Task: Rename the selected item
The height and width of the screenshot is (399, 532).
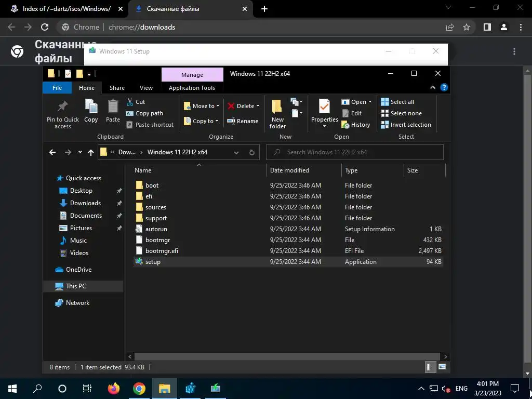Action: 243,121
